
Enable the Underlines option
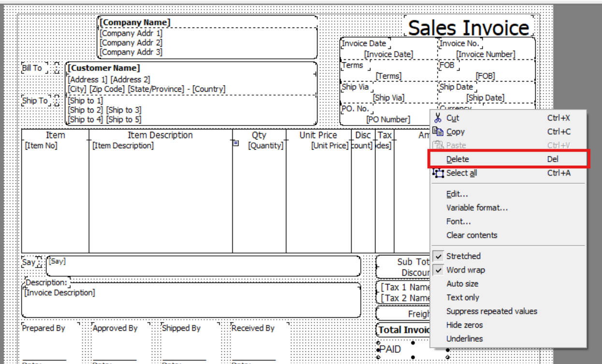464,339
